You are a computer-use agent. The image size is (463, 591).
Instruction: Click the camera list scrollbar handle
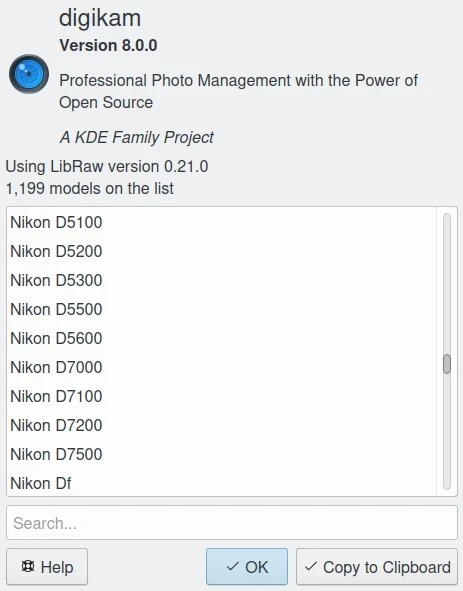tap(447, 364)
